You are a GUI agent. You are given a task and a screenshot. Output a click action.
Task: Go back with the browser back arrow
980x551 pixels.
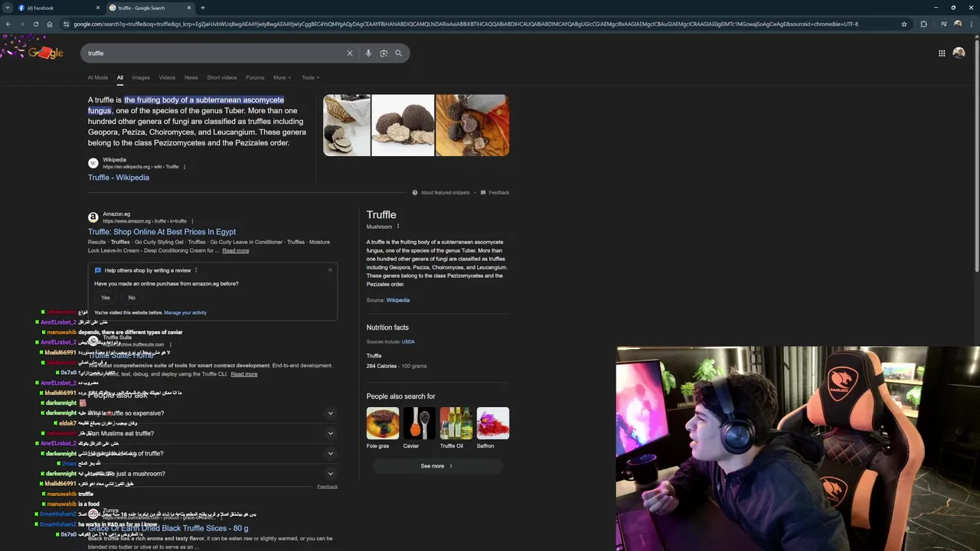(x=8, y=24)
